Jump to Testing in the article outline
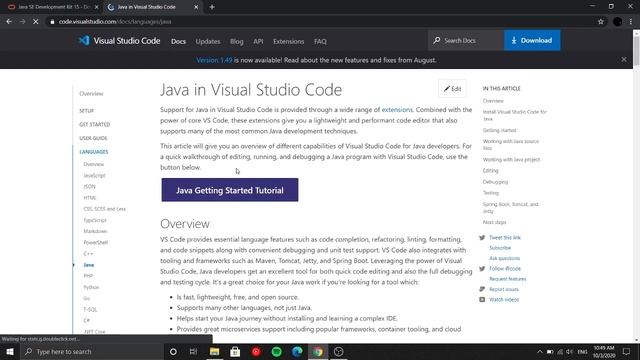The width and height of the screenshot is (640, 360). pos(491,193)
